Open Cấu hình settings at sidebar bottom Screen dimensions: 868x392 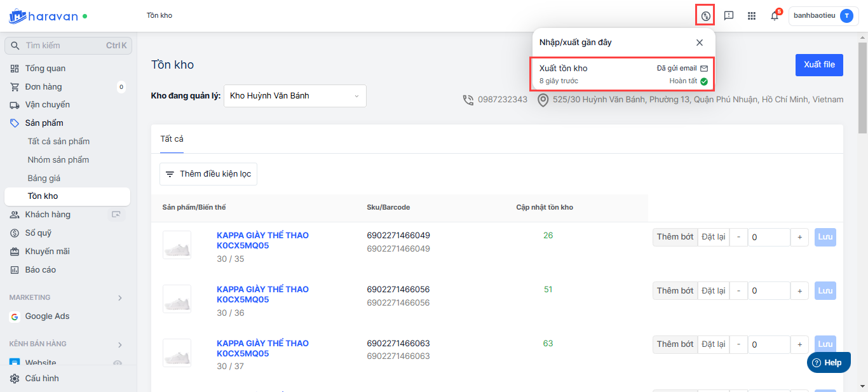pos(42,379)
